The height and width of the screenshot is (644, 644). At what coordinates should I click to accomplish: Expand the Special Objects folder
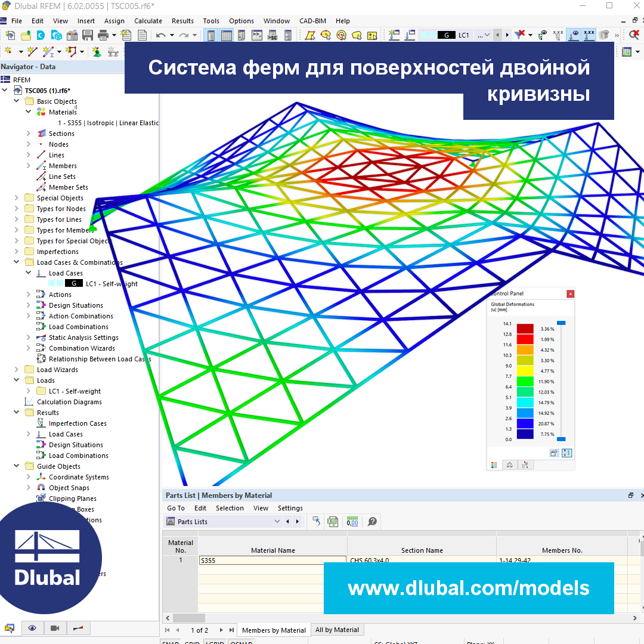point(17,197)
